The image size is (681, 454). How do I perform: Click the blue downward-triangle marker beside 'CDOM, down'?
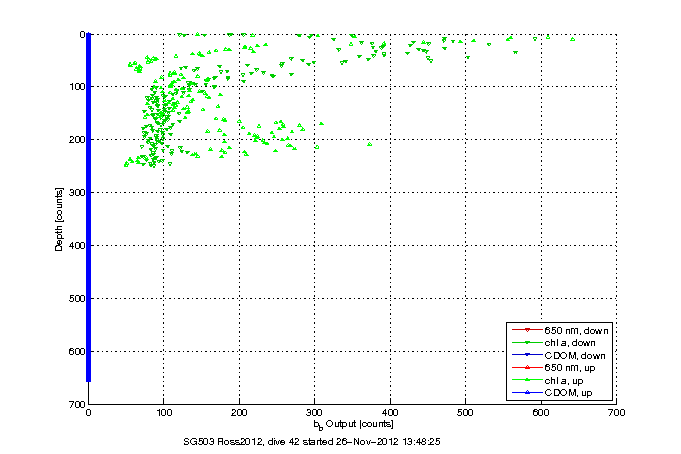coord(527,355)
